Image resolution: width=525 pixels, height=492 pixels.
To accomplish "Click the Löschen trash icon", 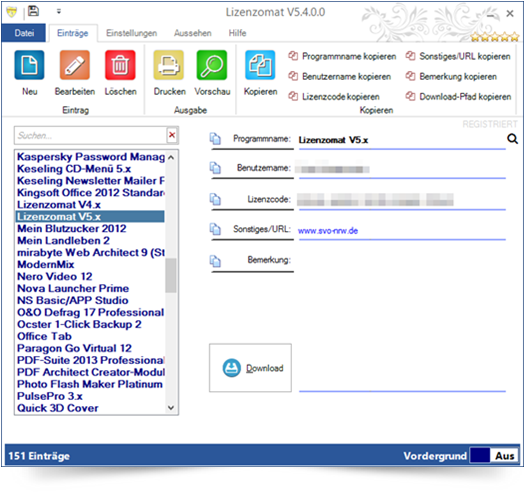I will (x=120, y=65).
